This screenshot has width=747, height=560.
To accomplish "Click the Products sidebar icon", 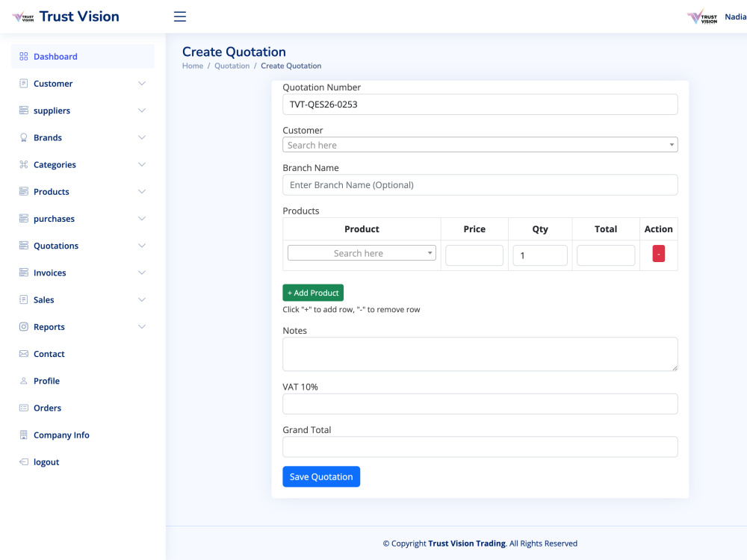I will [x=23, y=191].
